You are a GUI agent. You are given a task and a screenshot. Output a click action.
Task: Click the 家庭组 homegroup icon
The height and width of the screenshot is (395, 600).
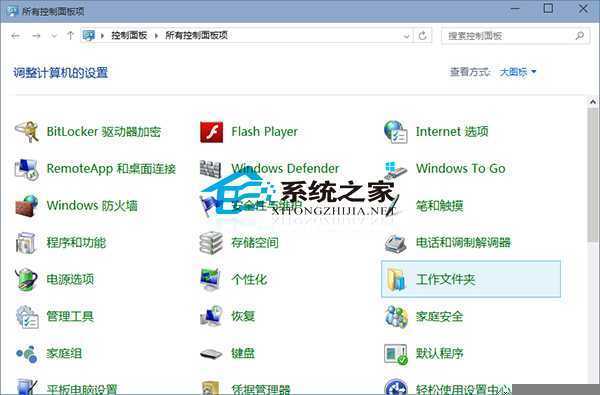(x=26, y=354)
